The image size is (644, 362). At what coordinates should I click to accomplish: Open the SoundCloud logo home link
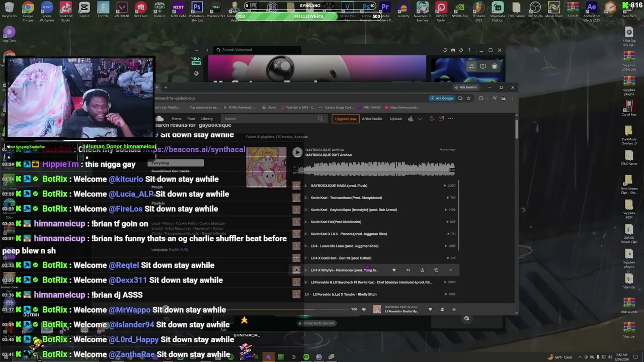tap(160, 119)
